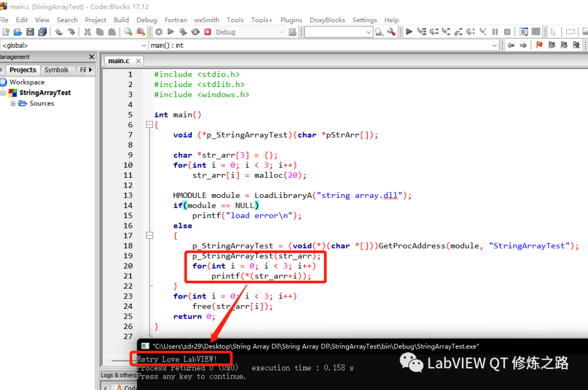
Task: Click the Stop debugger icon
Action: [507, 32]
